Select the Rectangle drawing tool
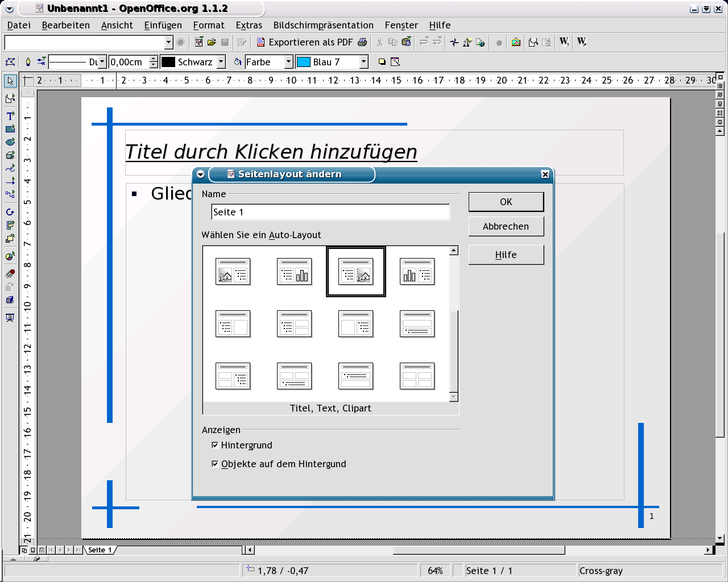 click(x=10, y=129)
